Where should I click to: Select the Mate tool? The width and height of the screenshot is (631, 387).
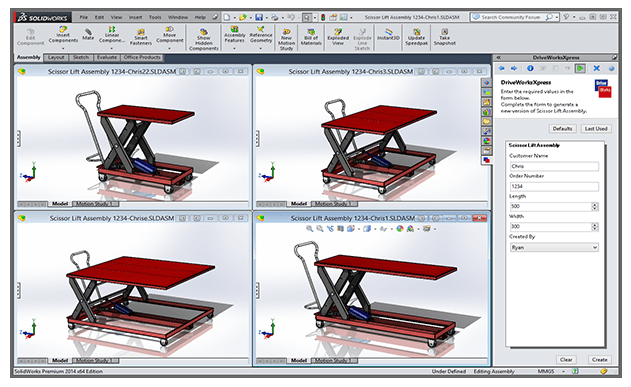pyautogui.click(x=88, y=34)
